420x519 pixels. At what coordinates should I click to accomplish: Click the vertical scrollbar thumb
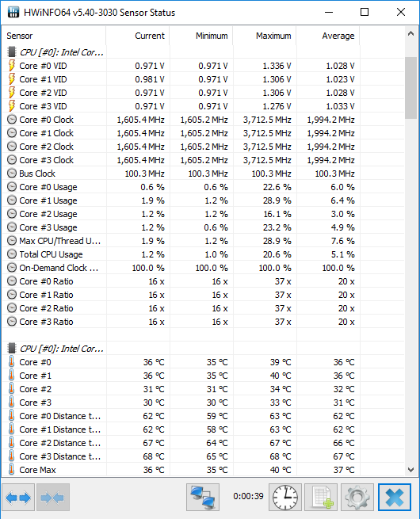(x=410, y=88)
